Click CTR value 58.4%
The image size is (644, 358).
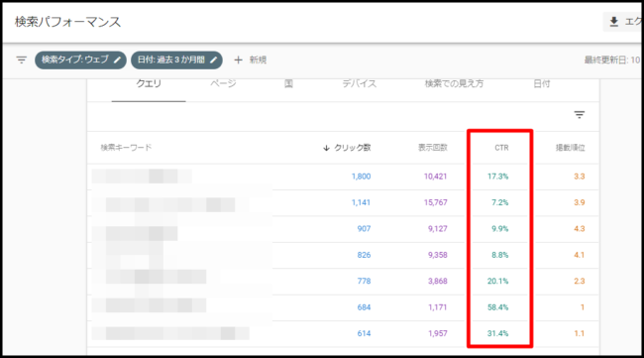tap(497, 307)
